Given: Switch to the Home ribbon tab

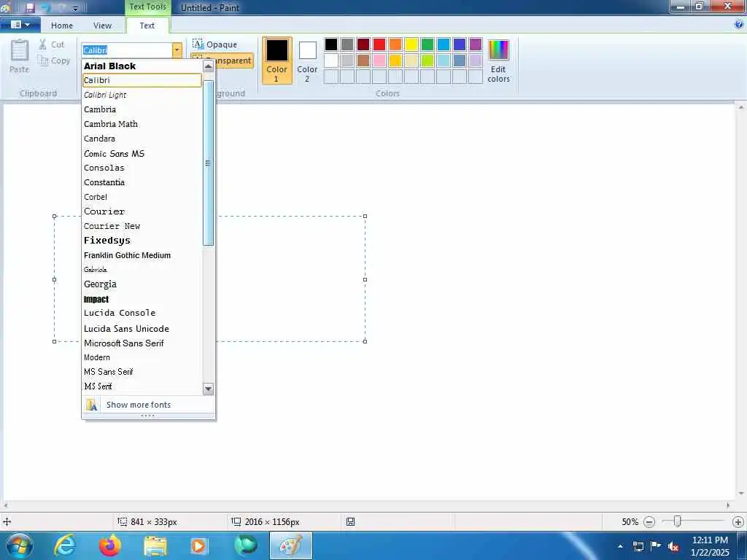Looking at the screenshot, I should tap(62, 26).
